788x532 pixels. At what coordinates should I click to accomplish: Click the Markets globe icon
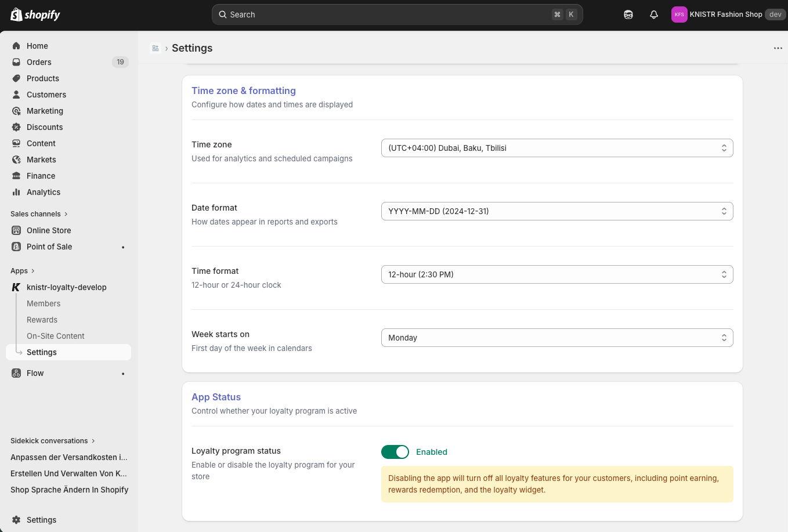(16, 160)
